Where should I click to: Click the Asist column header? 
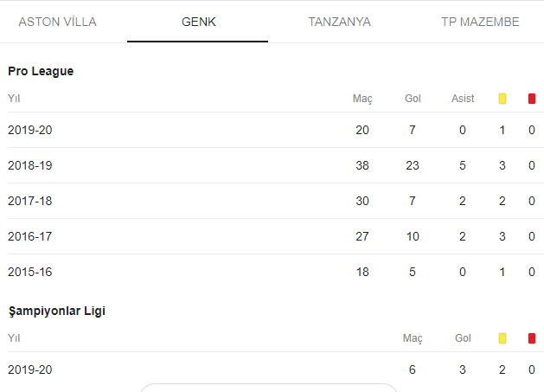(x=463, y=99)
